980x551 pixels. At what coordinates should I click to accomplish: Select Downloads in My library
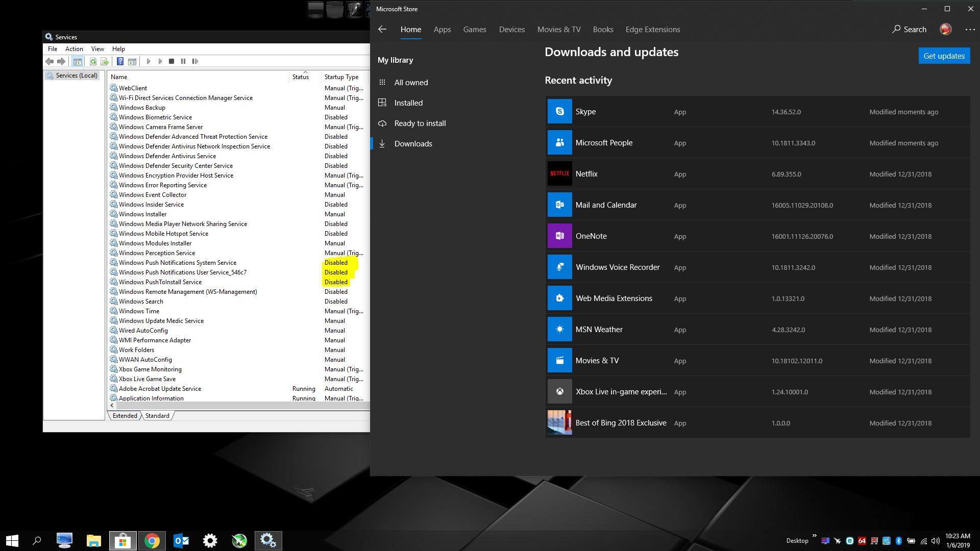pos(413,144)
